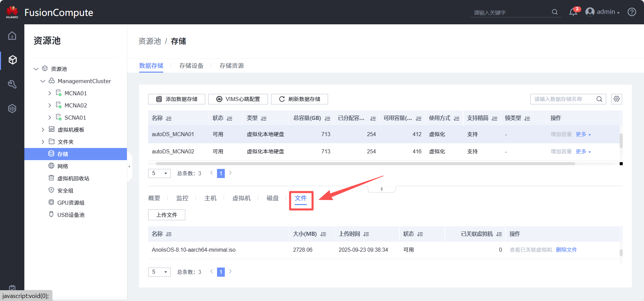The image size is (644, 301).
Task: Open the 概要 detail tab
Action: click(x=154, y=198)
